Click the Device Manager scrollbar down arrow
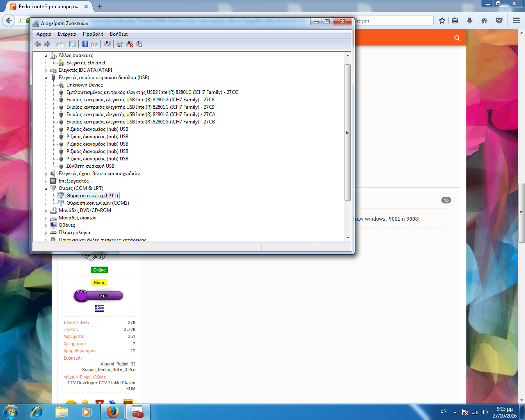The height and width of the screenshot is (420, 525). pyautogui.click(x=348, y=237)
